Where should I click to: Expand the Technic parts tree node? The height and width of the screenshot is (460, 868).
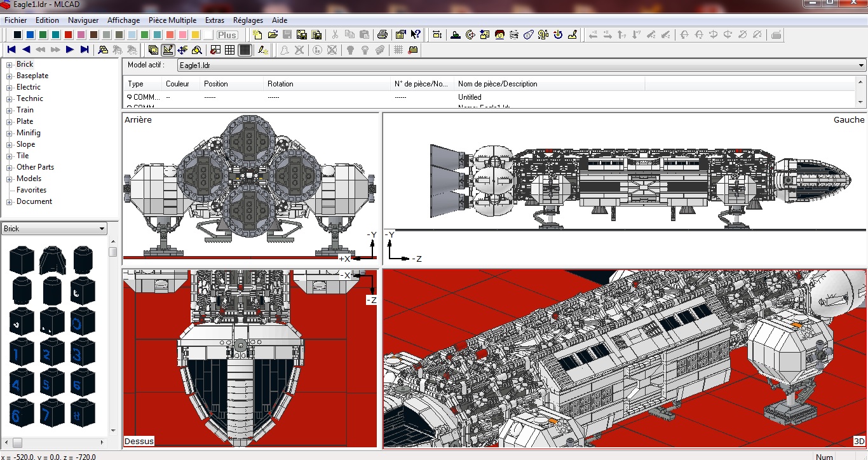10,98
